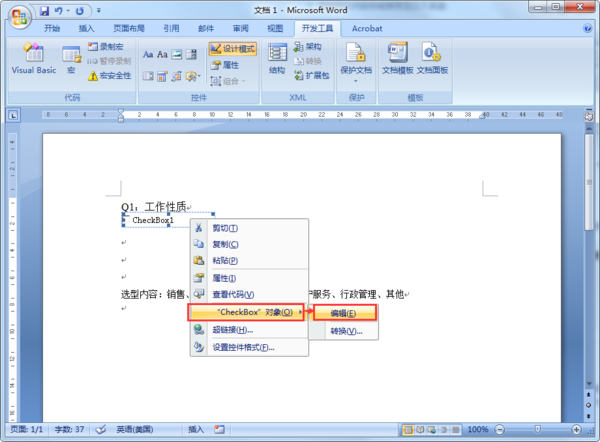This screenshot has width=600, height=442.
Task: Choose 设置控件格式(F) menu item
Action: pyautogui.click(x=249, y=347)
